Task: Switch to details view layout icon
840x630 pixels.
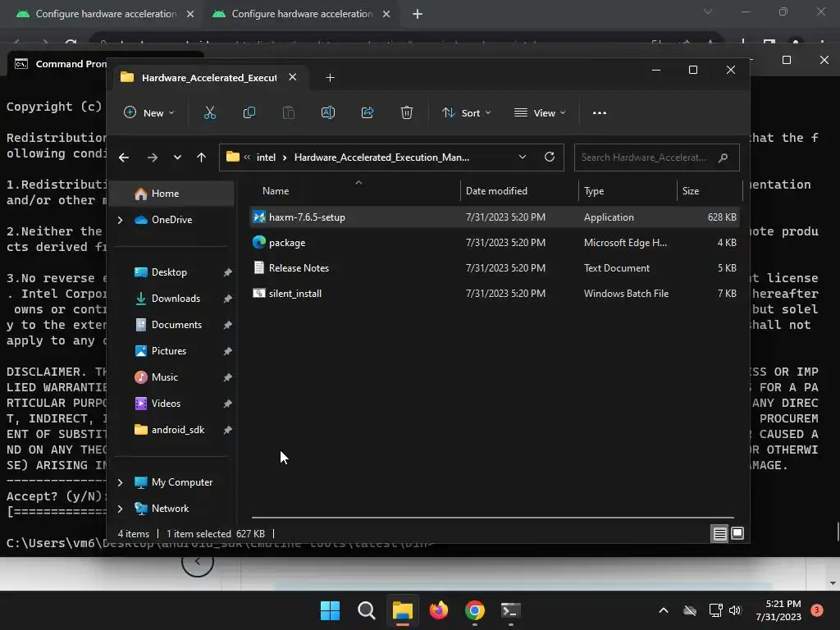Action: pyautogui.click(x=720, y=533)
